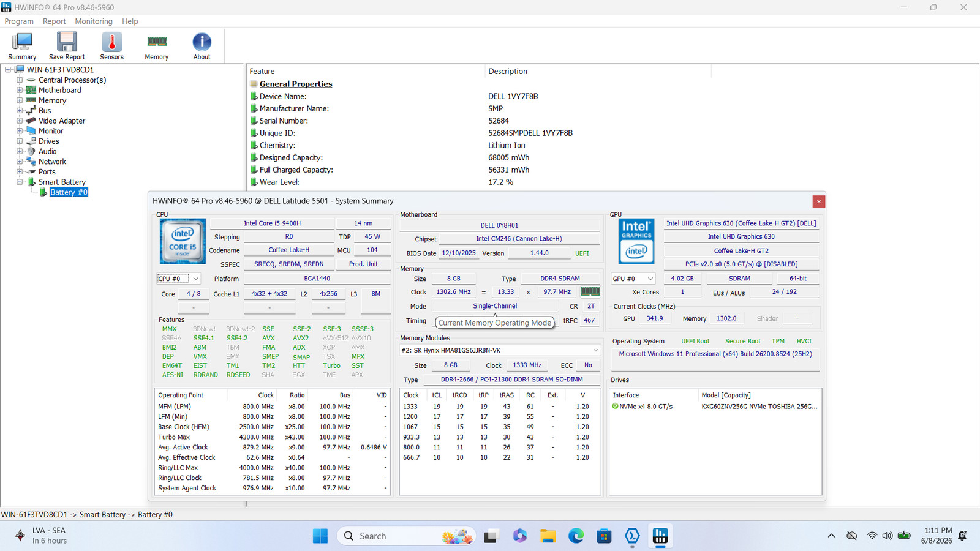This screenshot has width=980, height=551.
Task: Click the Memory module toolbar icon
Action: point(157,46)
